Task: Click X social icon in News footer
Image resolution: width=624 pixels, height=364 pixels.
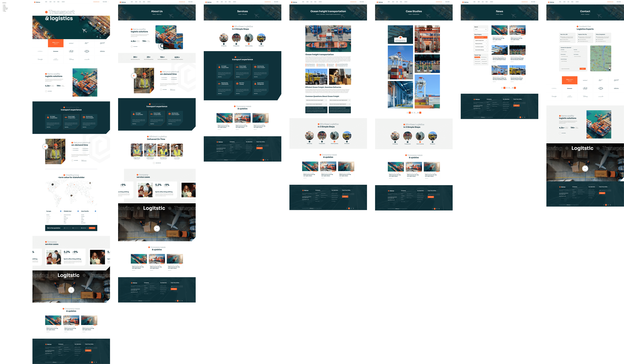Action: click(520, 117)
